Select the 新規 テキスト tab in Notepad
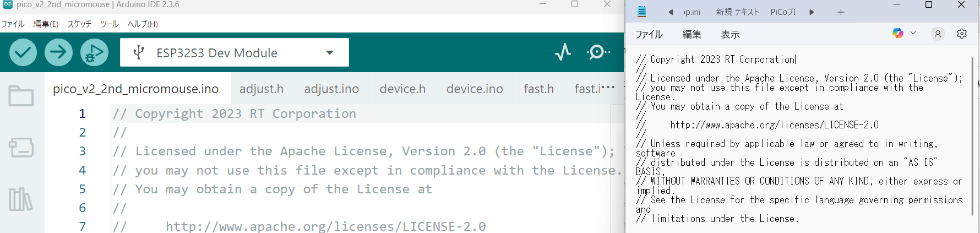980x233 pixels. coord(737,12)
